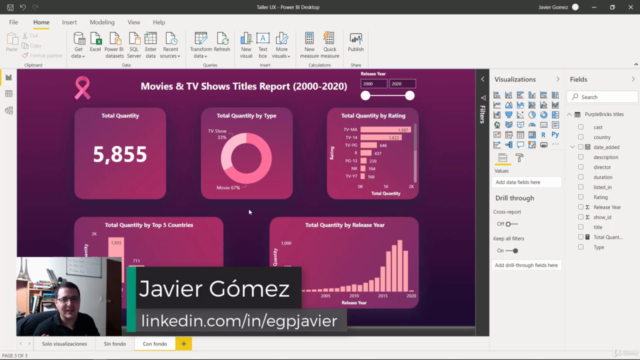Get more visuals via ellipsis icon
This screenshot has width=640, height=360.
pyautogui.click(x=555, y=144)
